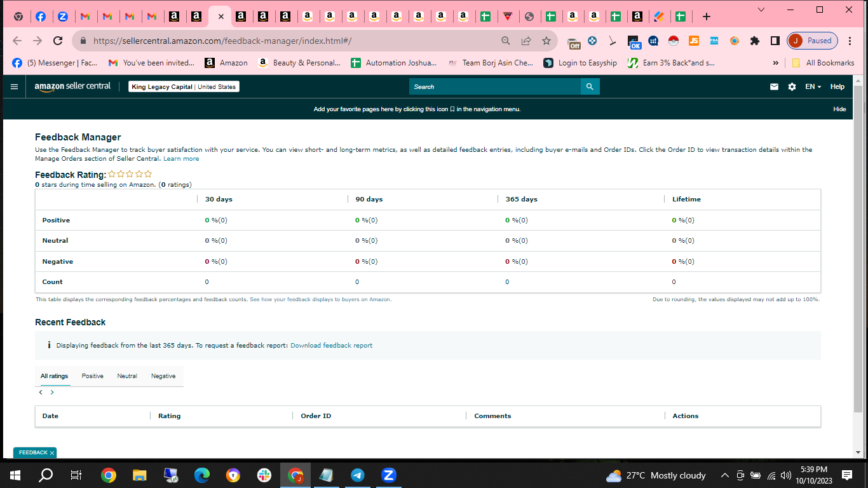868x488 pixels.
Task: Click the zoom magnifier in the address bar
Action: [x=506, y=41]
